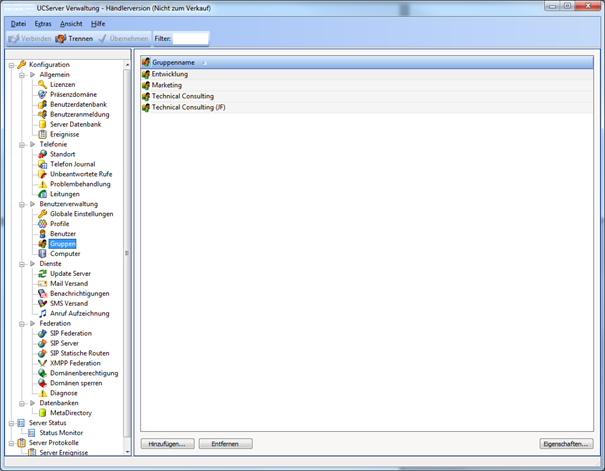
Task: Select Gruppen in the tree
Action: [63, 244]
